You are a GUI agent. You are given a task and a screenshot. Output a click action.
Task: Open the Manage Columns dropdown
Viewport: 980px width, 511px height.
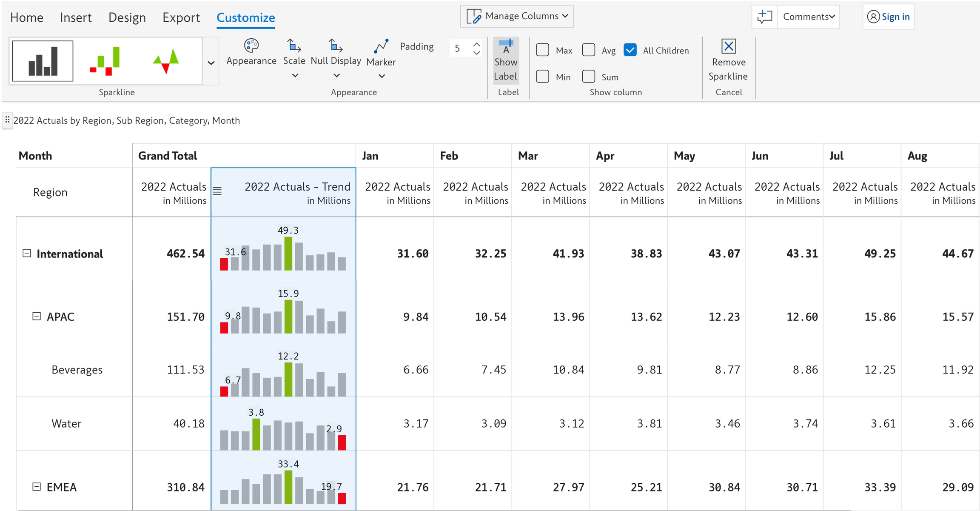[517, 16]
